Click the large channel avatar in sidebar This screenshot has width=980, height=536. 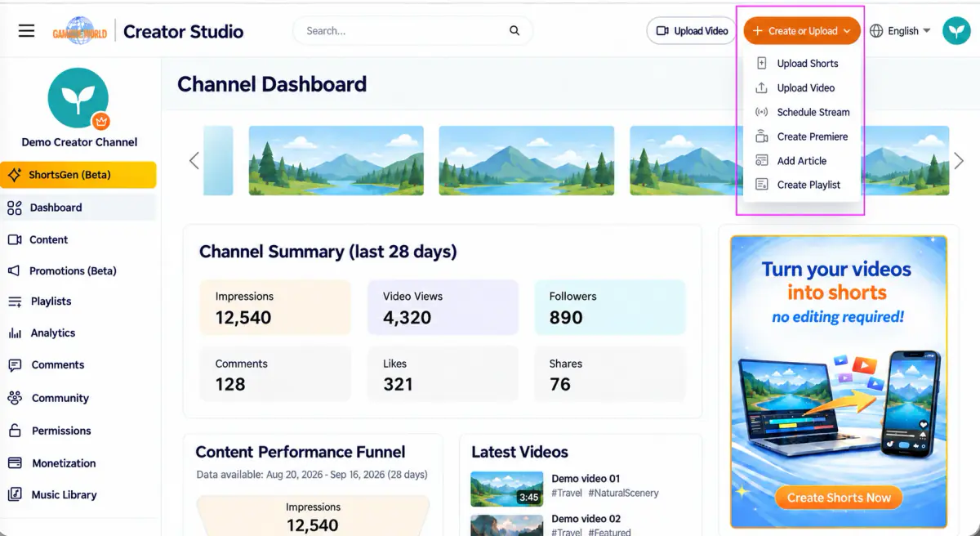pos(78,99)
